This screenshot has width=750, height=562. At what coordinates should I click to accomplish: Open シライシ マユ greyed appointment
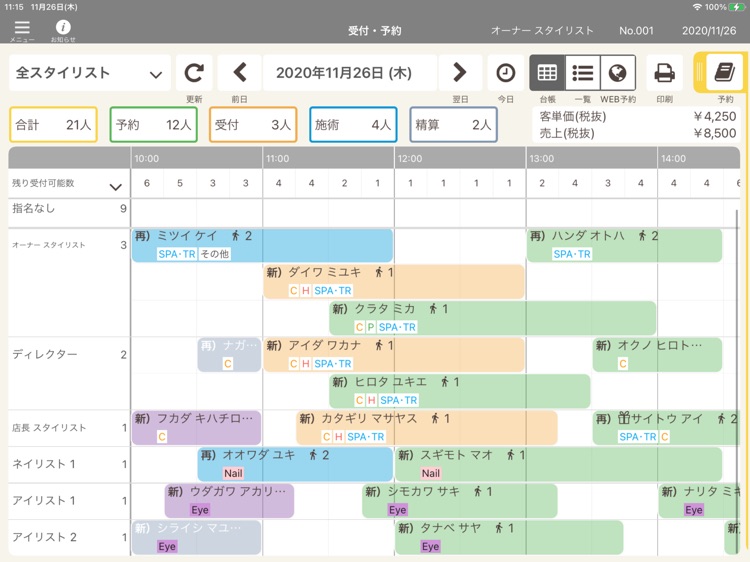click(197, 537)
